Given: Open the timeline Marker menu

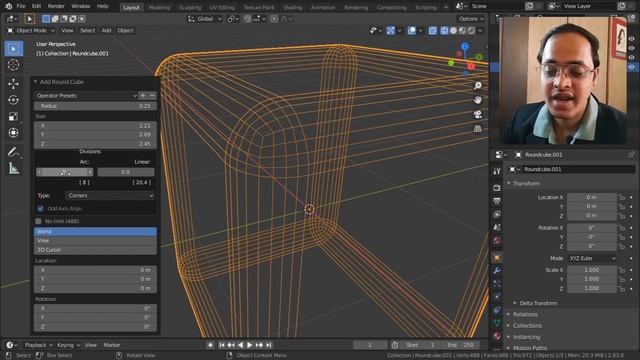Looking at the screenshot, I should (112, 345).
